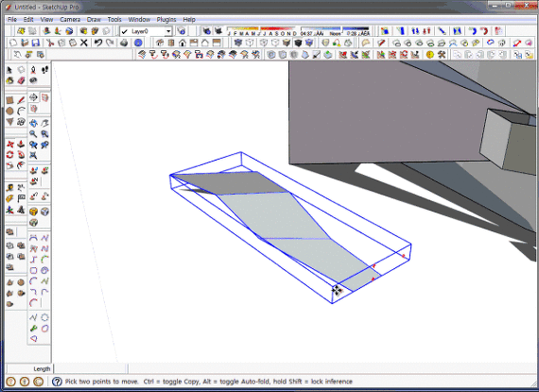Activate the Push/Pull tool
This screenshot has height=392, width=539.
tap(21, 144)
